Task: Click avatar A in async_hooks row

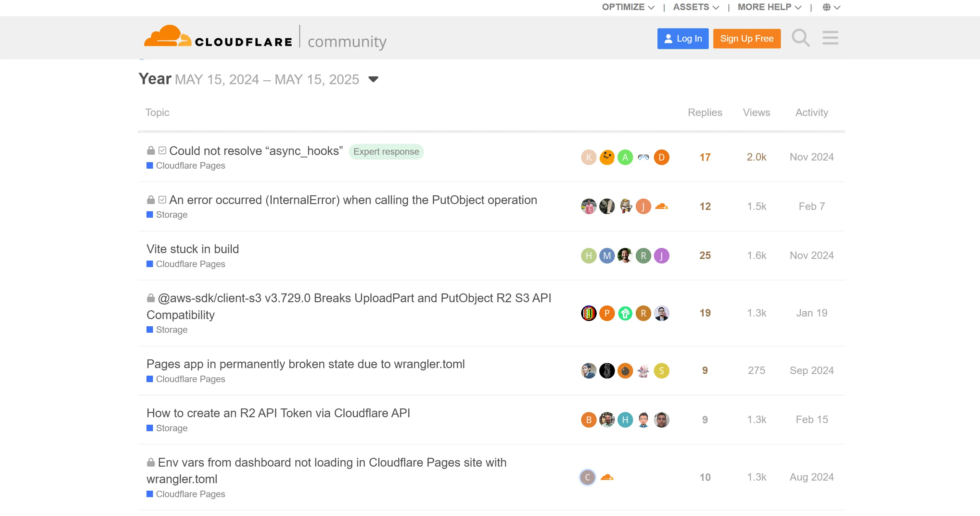Action: 625,157
